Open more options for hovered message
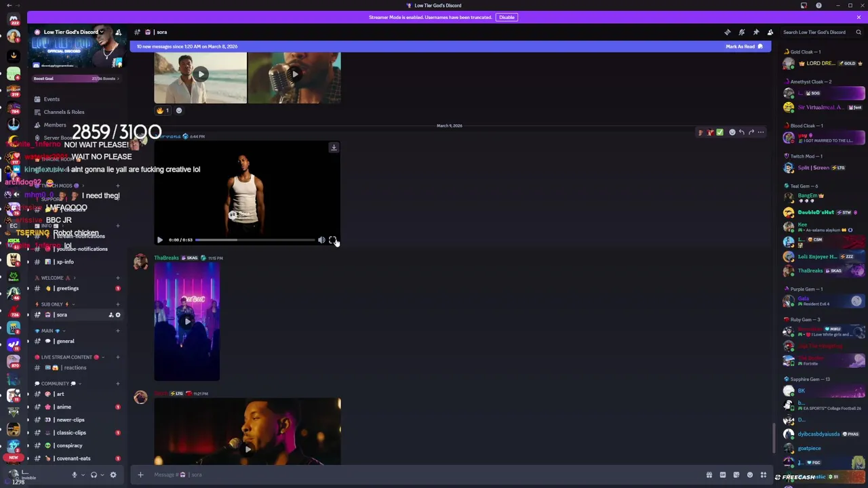The width and height of the screenshot is (868, 488). point(761,132)
